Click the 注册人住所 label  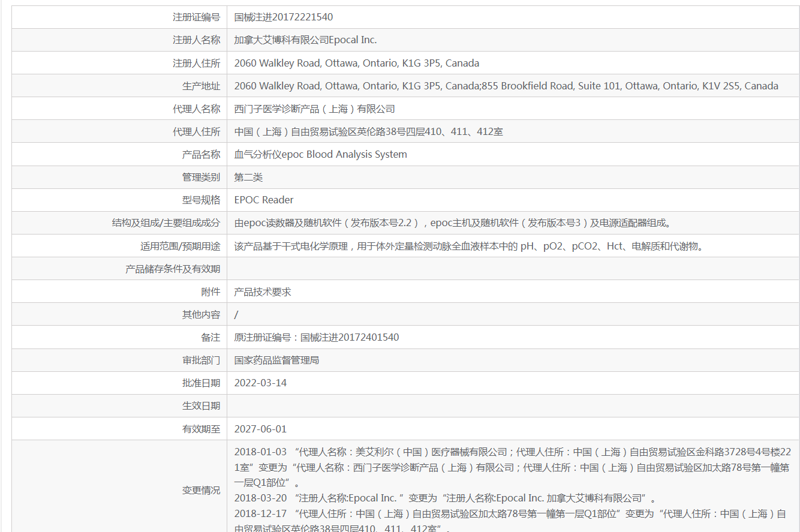point(196,63)
